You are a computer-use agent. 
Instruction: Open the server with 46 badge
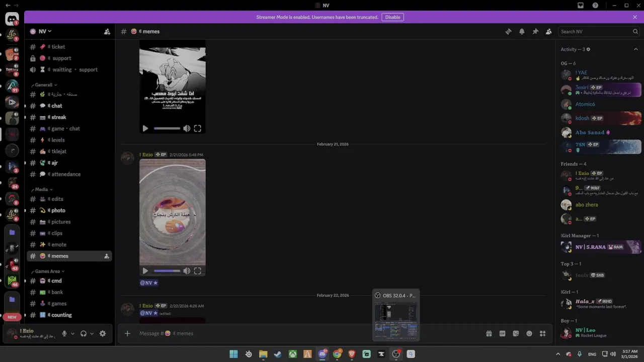click(x=12, y=281)
